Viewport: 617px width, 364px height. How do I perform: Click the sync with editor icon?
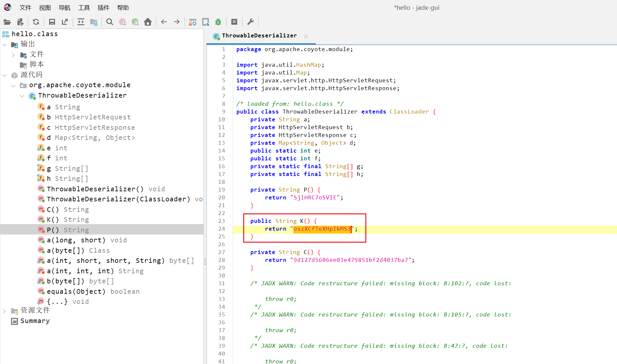pos(81,22)
